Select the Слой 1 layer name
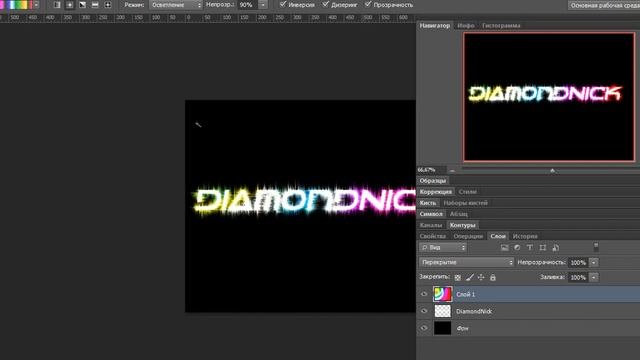 point(466,294)
